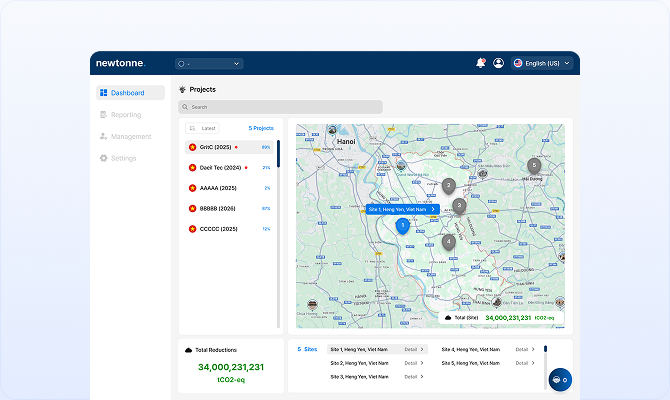The image size is (670, 400).
Task: Select map marker number 5
Action: [x=534, y=165]
